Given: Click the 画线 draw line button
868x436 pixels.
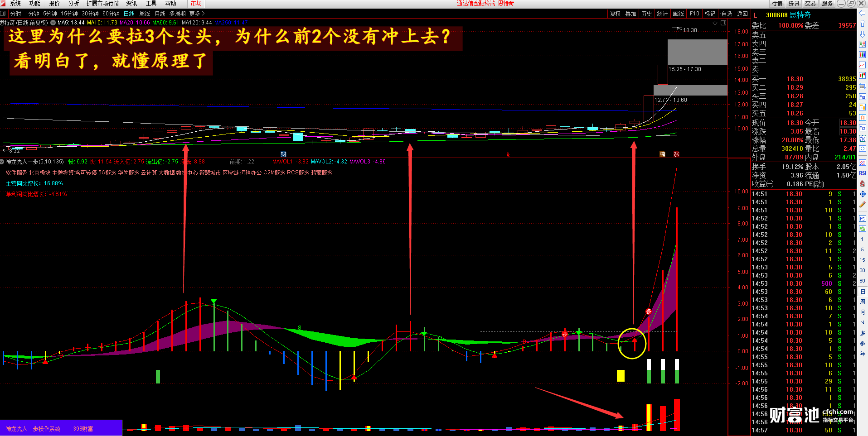Looking at the screenshot, I should (679, 14).
